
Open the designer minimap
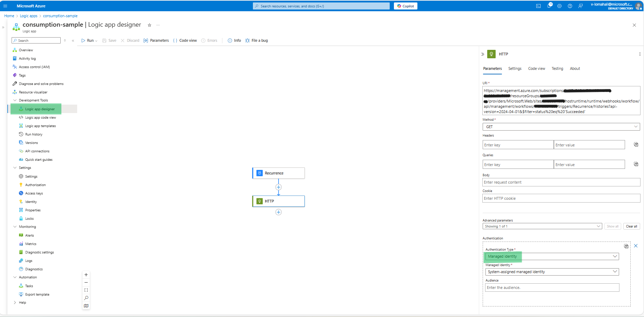(86, 306)
